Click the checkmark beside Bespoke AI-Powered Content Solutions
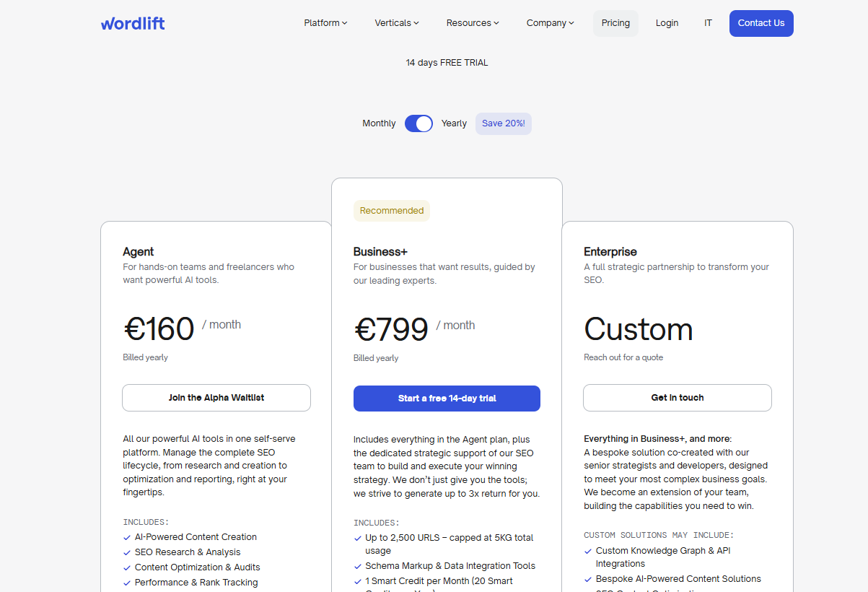 click(587, 579)
